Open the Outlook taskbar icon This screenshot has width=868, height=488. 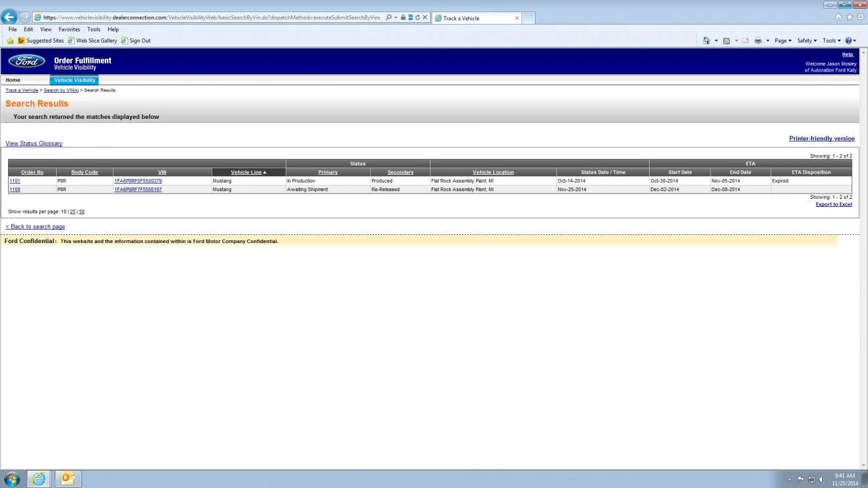pyautogui.click(x=67, y=479)
